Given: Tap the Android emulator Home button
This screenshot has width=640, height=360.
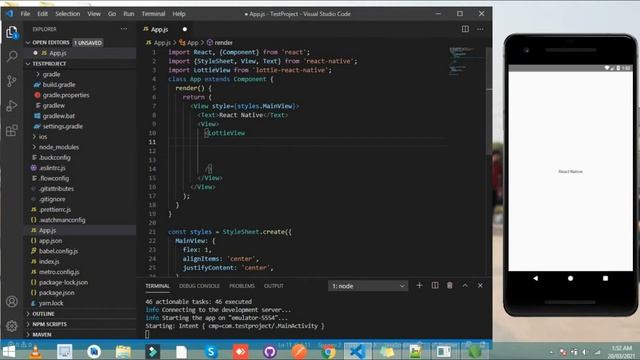Looking at the screenshot, I should [x=570, y=278].
